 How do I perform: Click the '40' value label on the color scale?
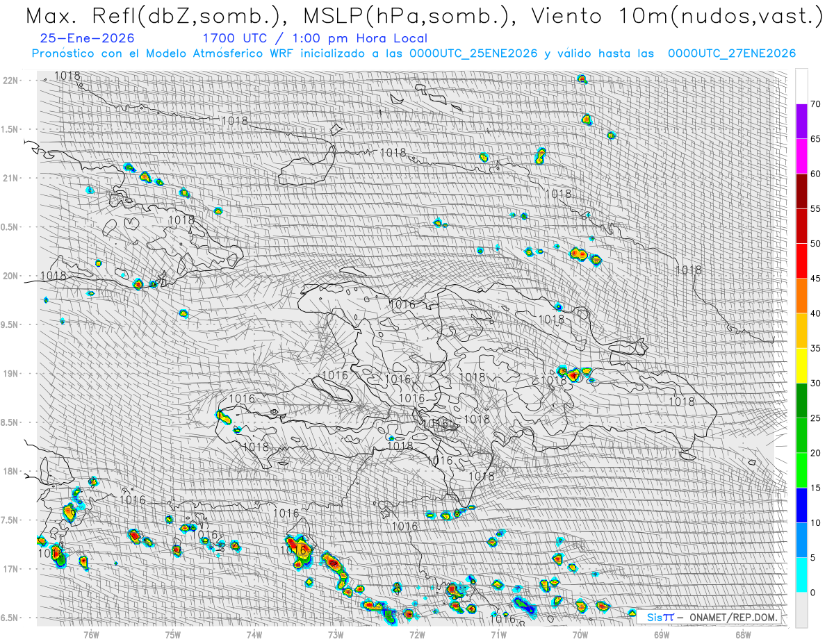click(816, 313)
